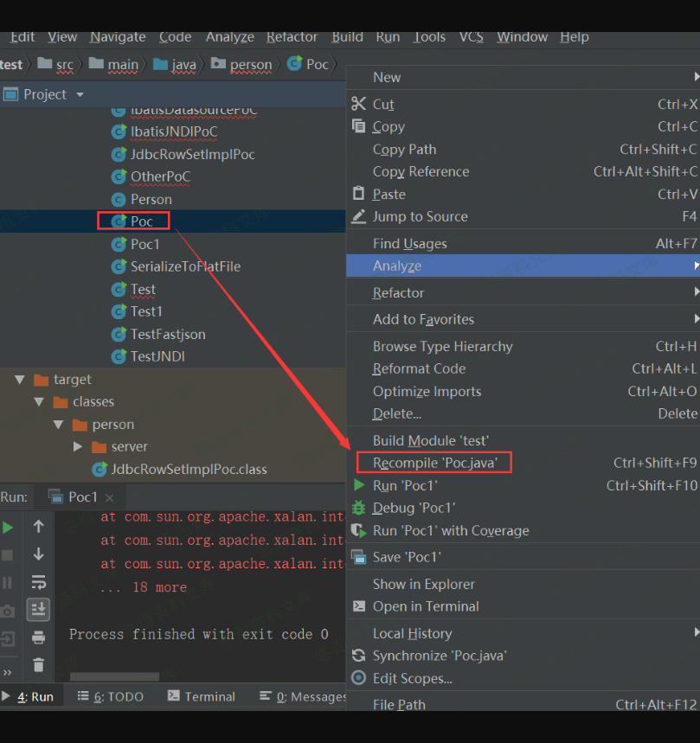This screenshot has width=700, height=743.
Task: Close the Poc1 run tab
Action: pyautogui.click(x=109, y=497)
